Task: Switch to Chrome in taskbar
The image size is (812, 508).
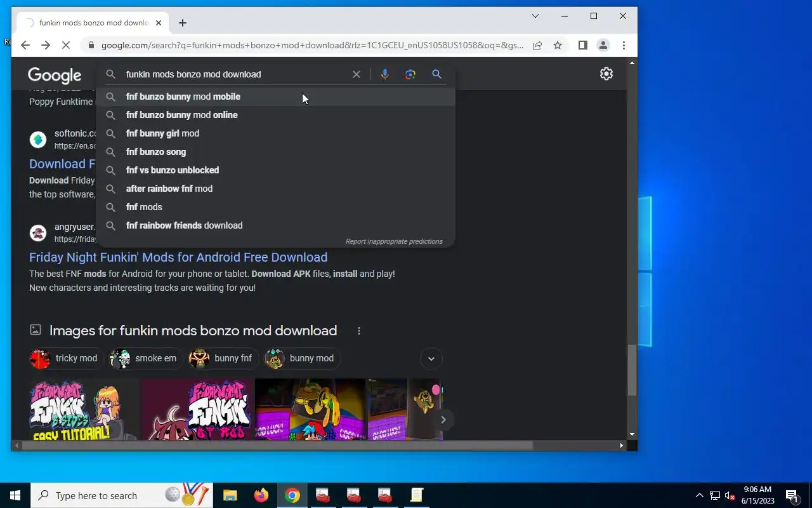Action: (292, 495)
